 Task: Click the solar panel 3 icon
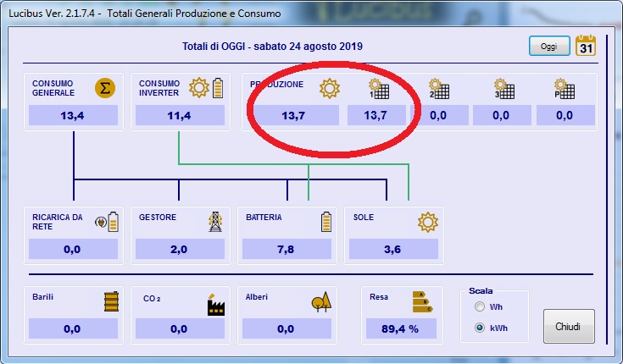[503, 88]
